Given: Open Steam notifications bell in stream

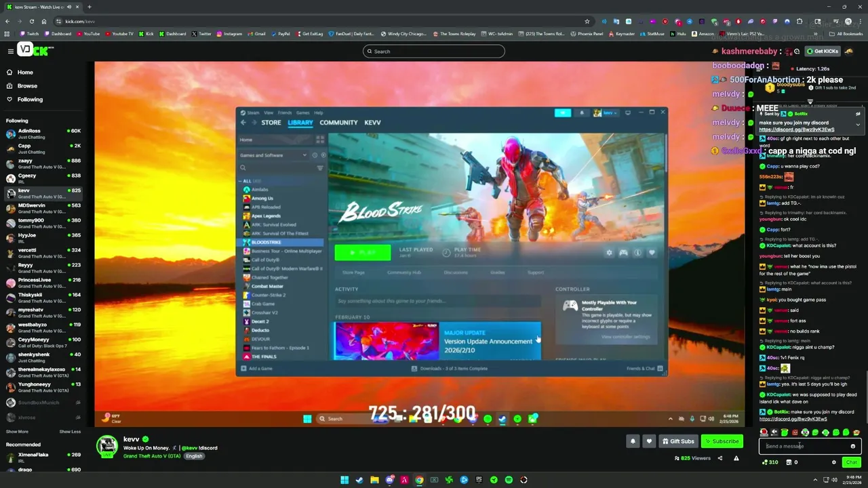Looking at the screenshot, I should [582, 113].
